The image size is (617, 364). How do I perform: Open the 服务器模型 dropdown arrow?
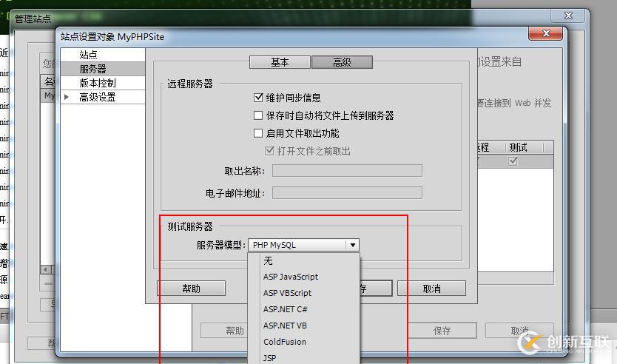353,245
